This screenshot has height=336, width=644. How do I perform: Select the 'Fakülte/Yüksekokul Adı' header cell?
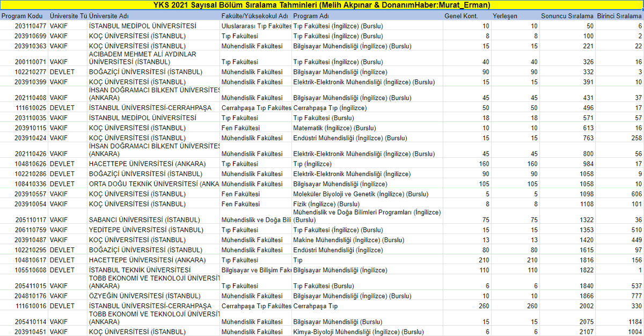click(255, 16)
